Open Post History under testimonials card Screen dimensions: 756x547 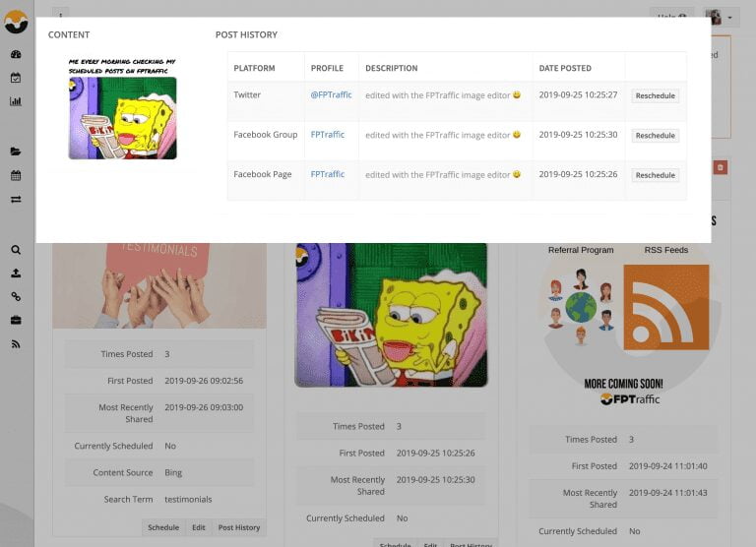(x=239, y=527)
